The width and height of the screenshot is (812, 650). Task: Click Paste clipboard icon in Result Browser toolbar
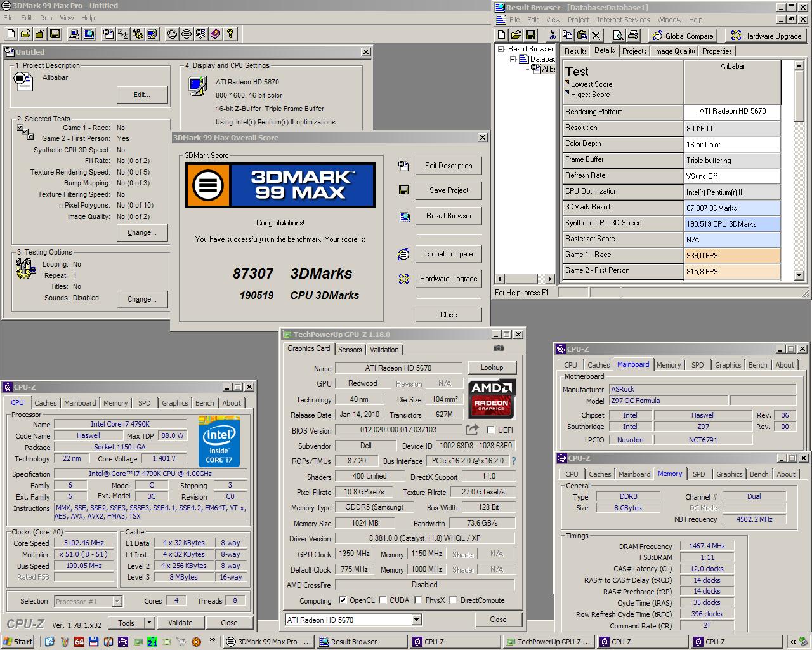(x=582, y=36)
